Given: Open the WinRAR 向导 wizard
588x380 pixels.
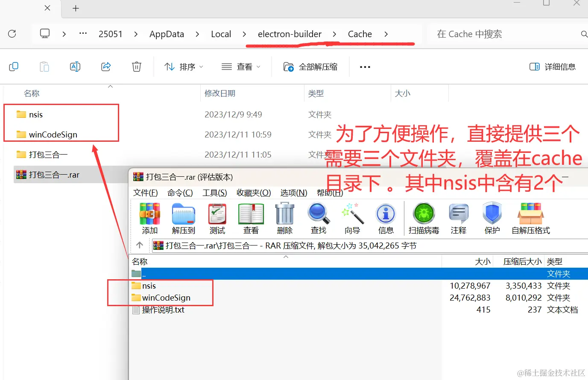Looking at the screenshot, I should tap(352, 218).
